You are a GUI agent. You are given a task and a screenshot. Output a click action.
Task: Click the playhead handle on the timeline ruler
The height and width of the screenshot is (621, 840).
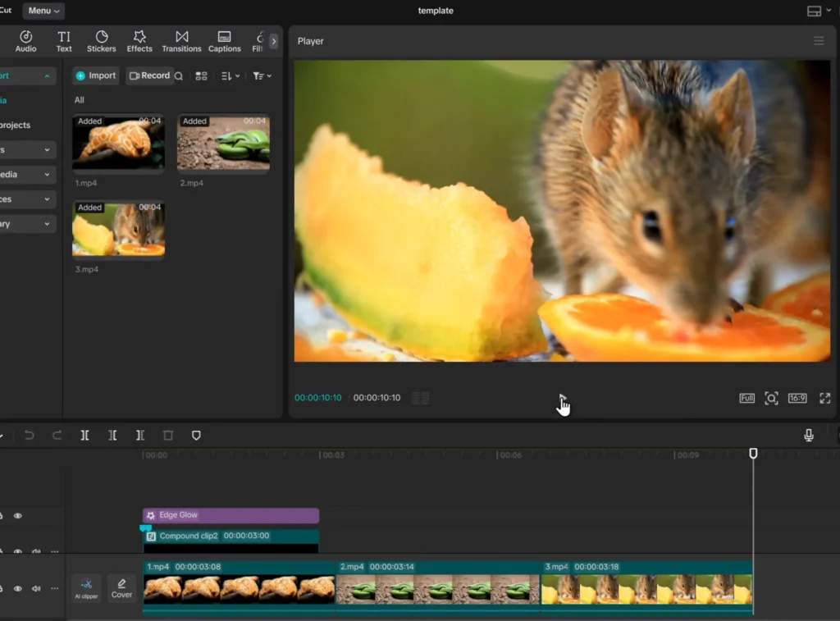753,454
